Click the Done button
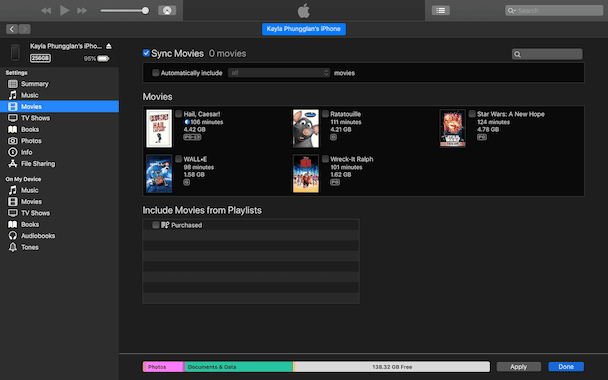Screen dimensions: 608x380 pyautogui.click(x=566, y=366)
